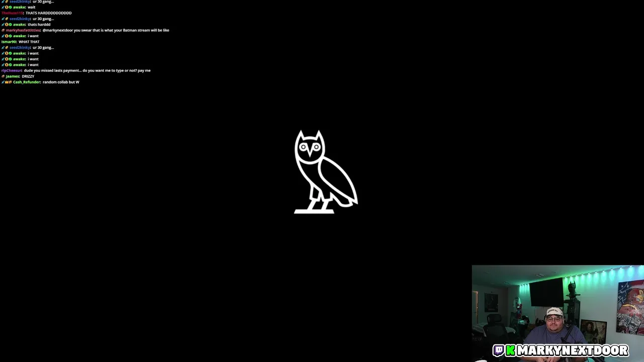Click the purple Twitch logo icon

(x=499, y=350)
